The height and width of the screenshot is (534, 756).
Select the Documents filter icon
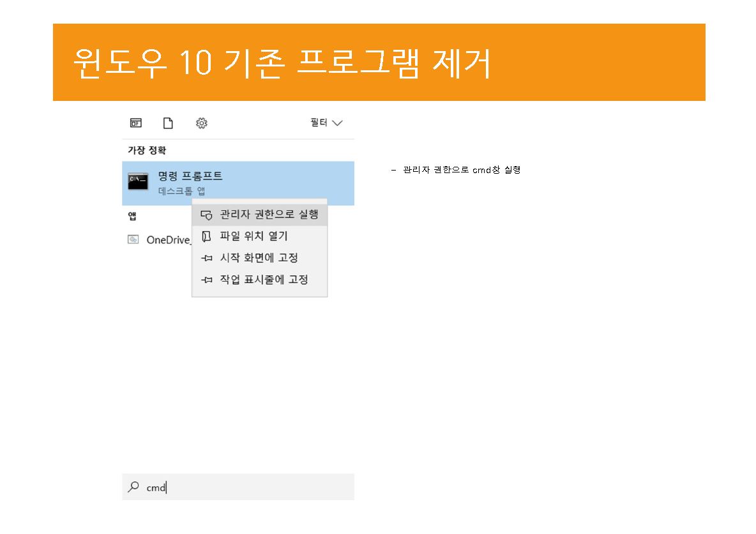[168, 123]
